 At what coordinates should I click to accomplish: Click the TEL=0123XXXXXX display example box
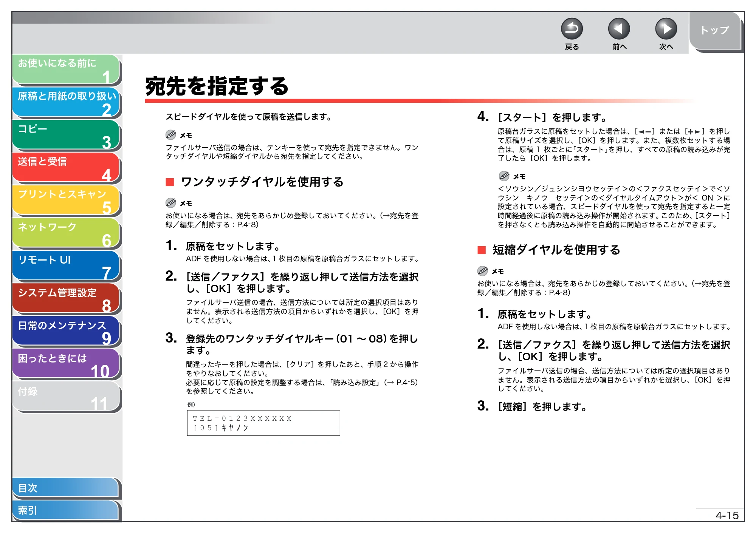[263, 423]
